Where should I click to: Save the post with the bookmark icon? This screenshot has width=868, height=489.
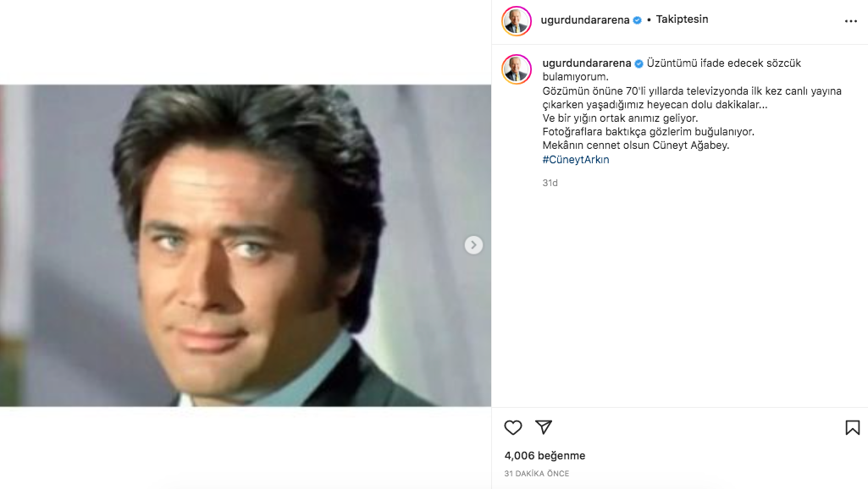coord(852,428)
